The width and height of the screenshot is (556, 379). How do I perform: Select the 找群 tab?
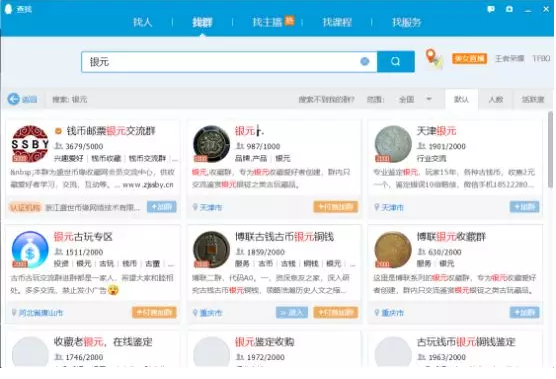pyautogui.click(x=202, y=22)
